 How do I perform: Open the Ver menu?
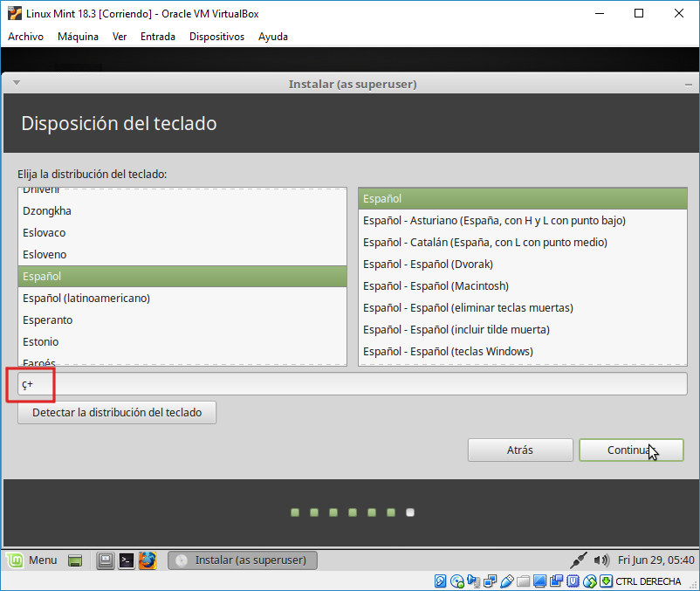[120, 37]
